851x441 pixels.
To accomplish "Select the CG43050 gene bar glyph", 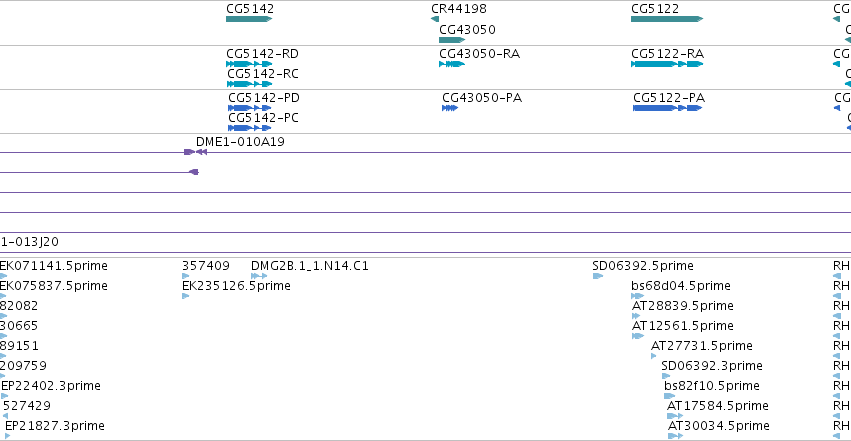I will pos(452,40).
